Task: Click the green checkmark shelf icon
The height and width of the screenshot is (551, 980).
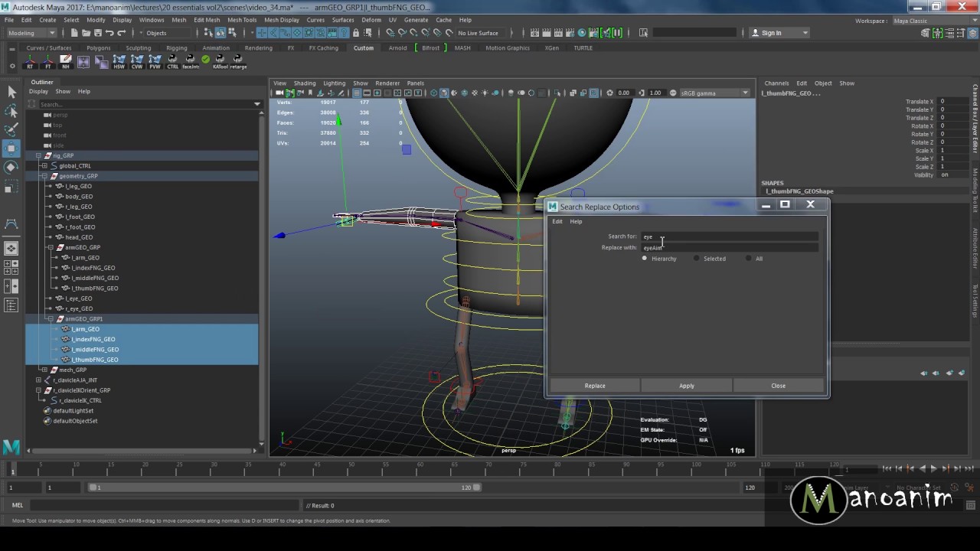Action: [x=205, y=59]
